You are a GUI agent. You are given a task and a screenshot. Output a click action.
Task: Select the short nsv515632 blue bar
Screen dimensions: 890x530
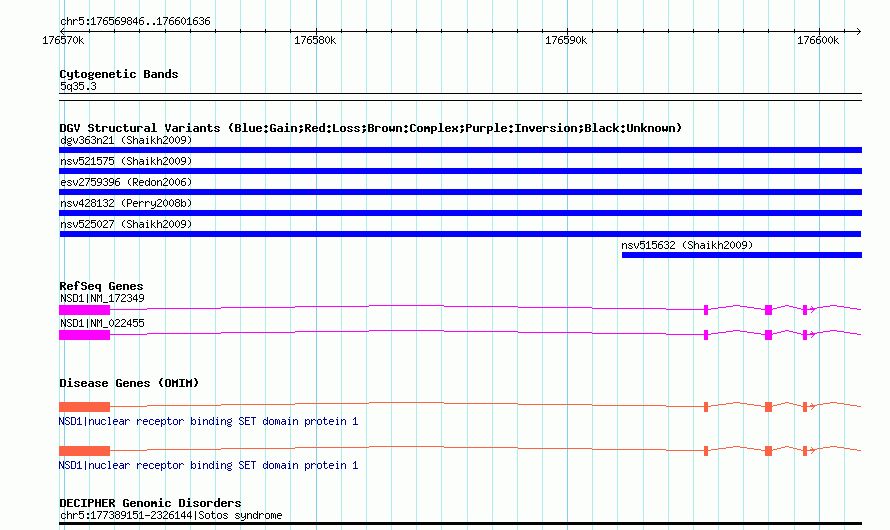(x=742, y=255)
